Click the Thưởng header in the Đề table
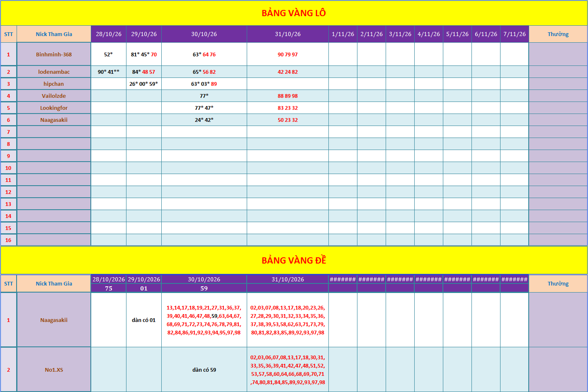Screen dimensions: 588x392 [558, 283]
